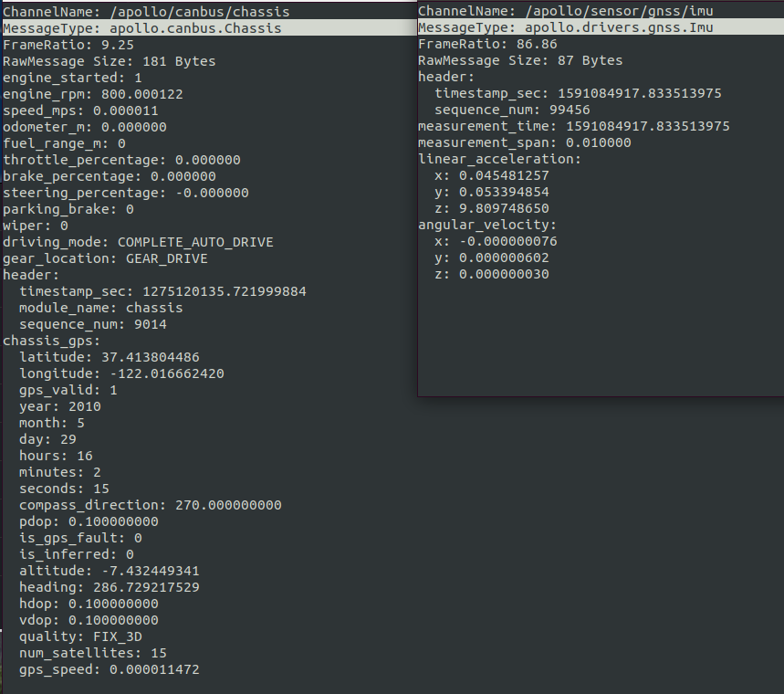Click the month: 5 line

(52, 424)
